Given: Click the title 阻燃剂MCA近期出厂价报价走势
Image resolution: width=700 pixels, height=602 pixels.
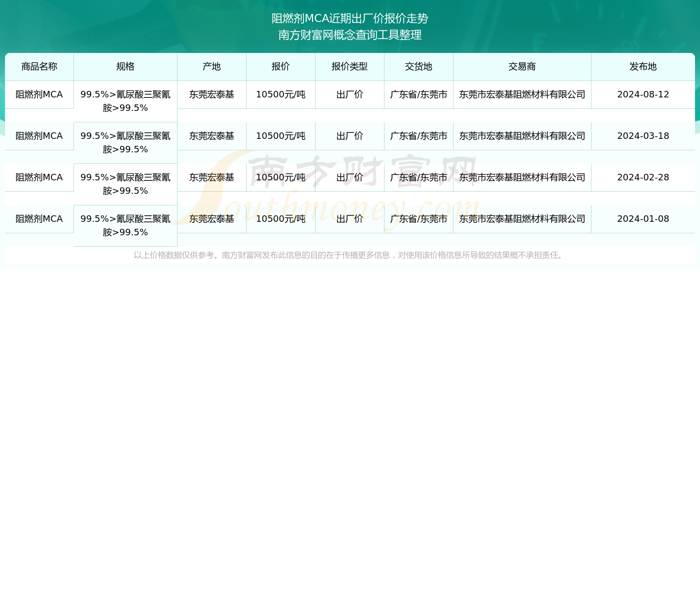Looking at the screenshot, I should (x=350, y=18).
